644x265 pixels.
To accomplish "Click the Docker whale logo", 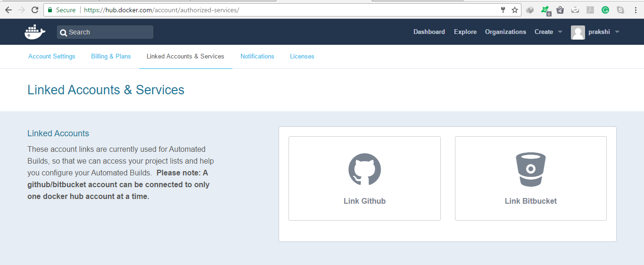I will pyautogui.click(x=35, y=32).
